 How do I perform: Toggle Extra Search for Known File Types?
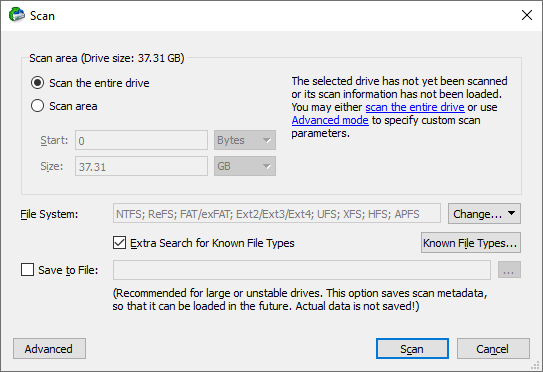(x=119, y=243)
